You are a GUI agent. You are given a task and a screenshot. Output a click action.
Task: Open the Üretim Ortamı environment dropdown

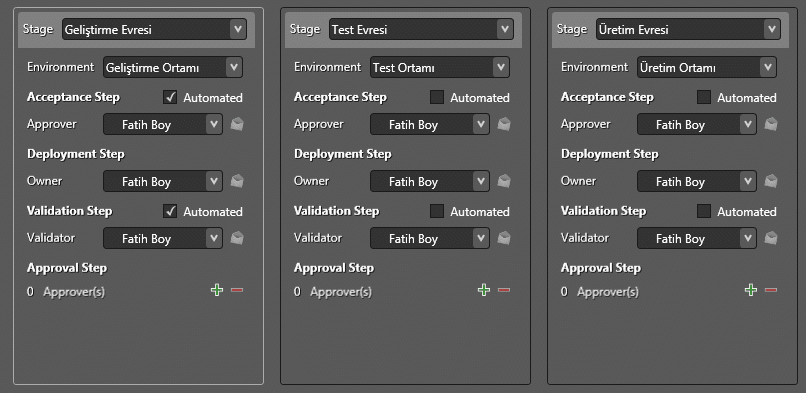[x=707, y=67]
